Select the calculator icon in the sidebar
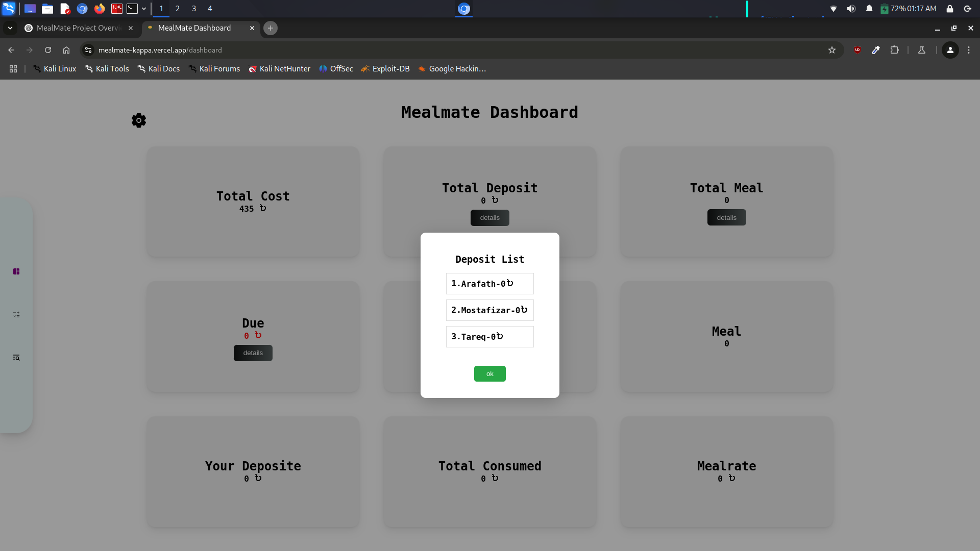 (16, 315)
